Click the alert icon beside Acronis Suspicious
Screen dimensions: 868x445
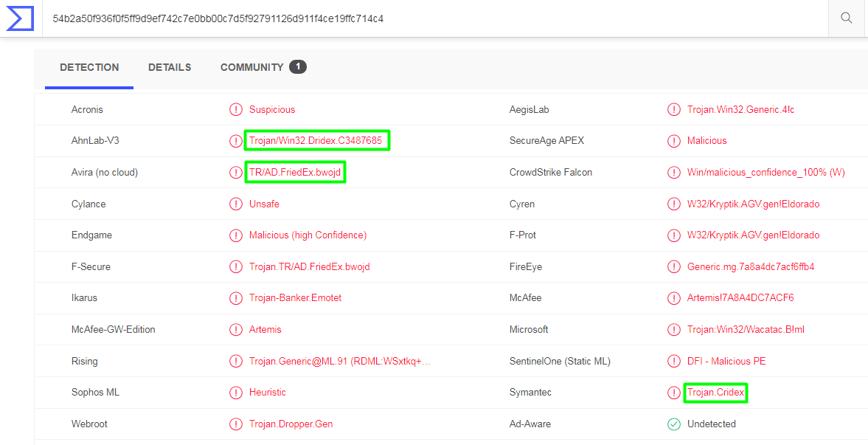[x=236, y=110]
